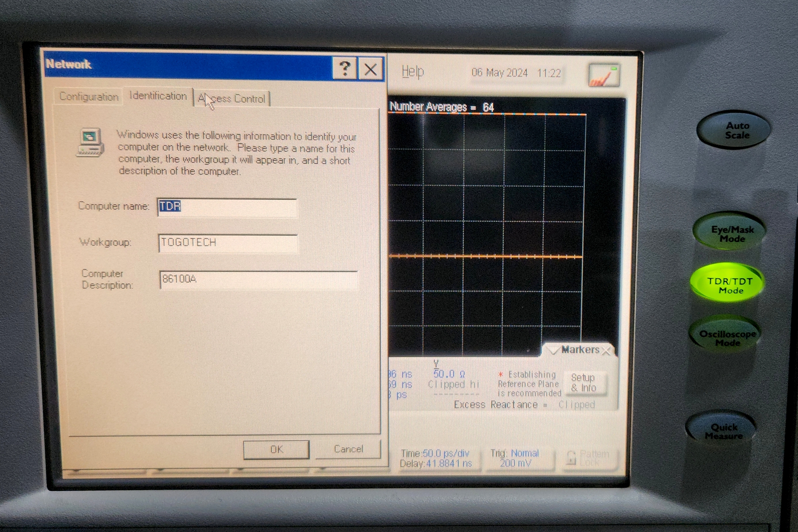Switch to the Configuration tab
The image size is (798, 532).
89,97
